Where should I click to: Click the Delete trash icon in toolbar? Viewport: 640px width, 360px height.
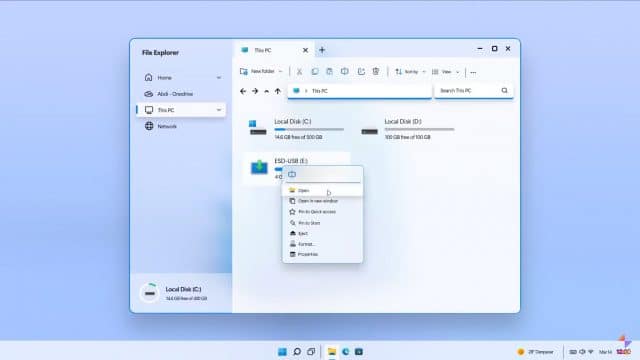coord(376,72)
